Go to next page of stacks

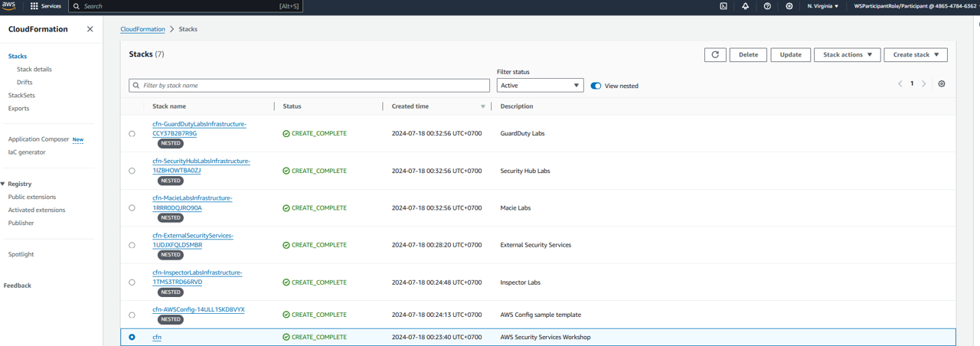[x=924, y=83]
